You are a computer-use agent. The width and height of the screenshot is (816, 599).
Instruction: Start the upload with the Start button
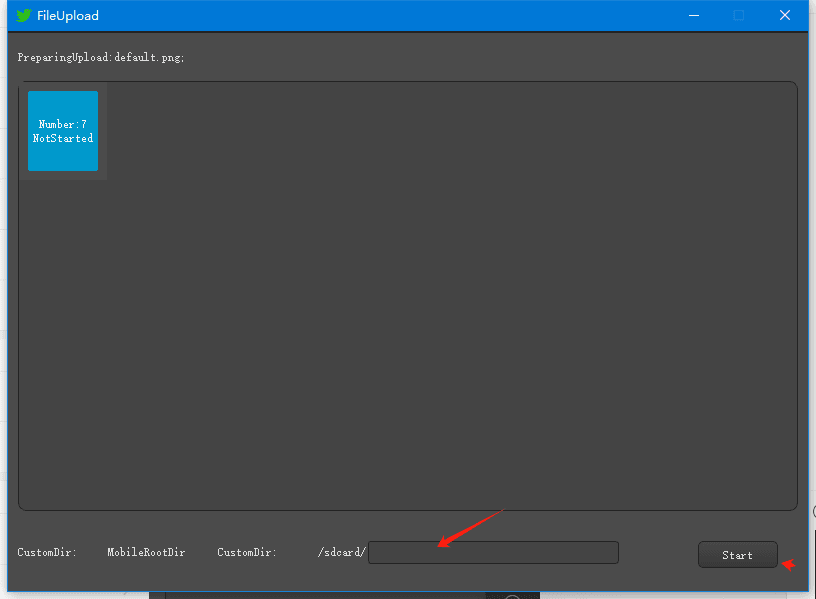737,555
